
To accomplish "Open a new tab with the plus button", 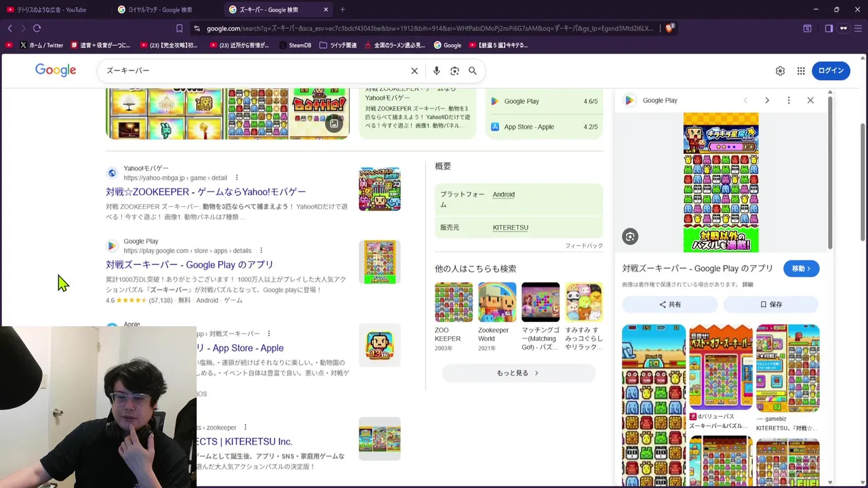I will coord(342,9).
